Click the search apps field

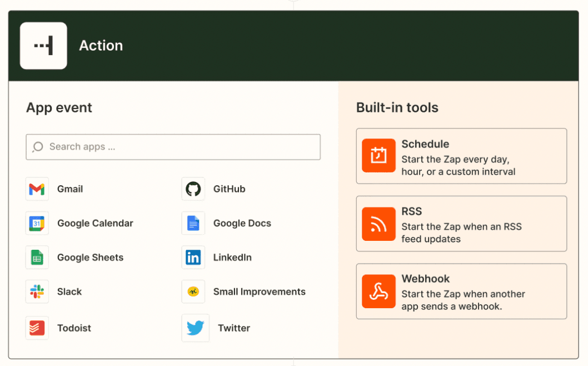click(173, 147)
